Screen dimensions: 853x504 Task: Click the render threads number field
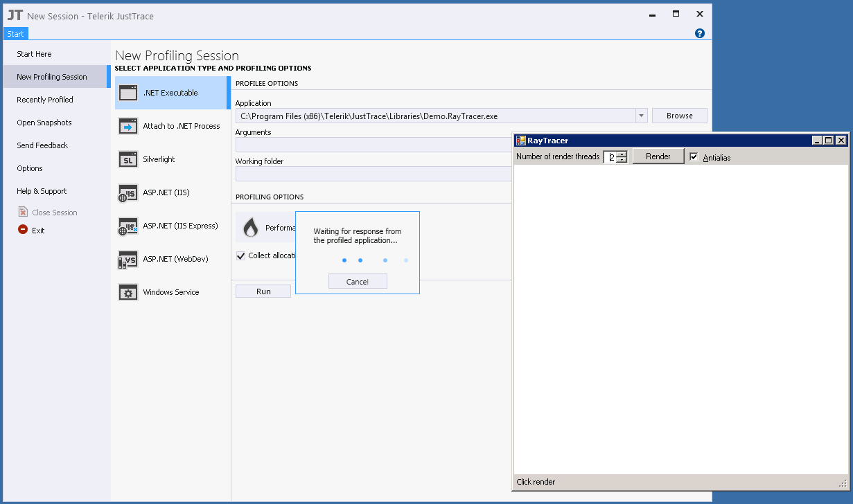click(x=610, y=157)
